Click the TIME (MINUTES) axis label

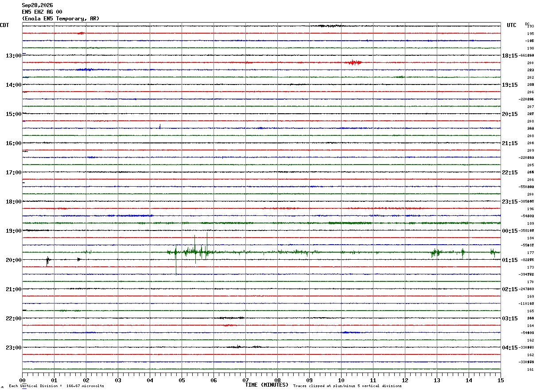[267, 385]
